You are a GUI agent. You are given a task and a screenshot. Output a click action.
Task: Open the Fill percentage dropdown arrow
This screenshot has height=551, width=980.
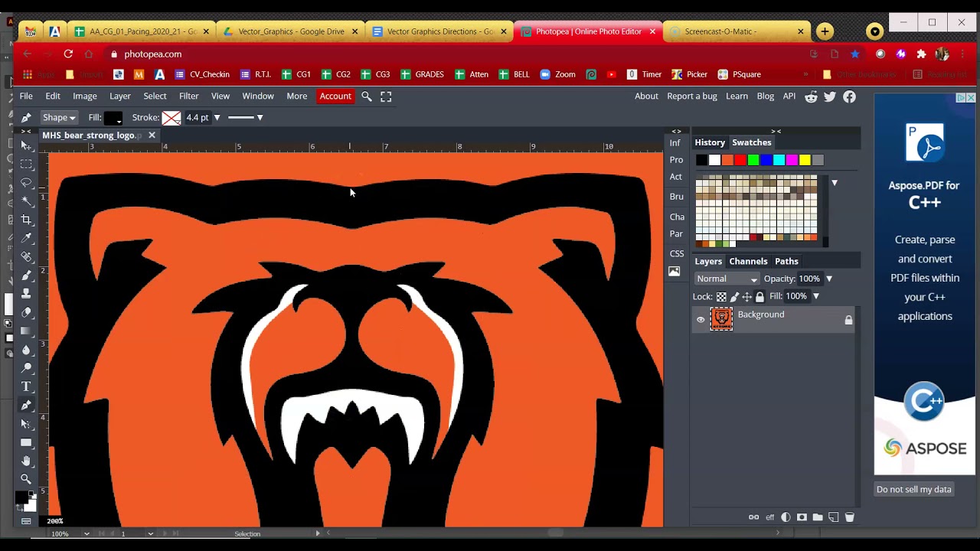(815, 297)
